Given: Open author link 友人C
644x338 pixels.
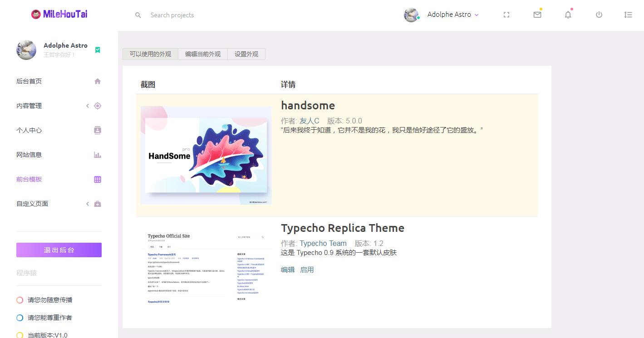Looking at the screenshot, I should tap(310, 121).
